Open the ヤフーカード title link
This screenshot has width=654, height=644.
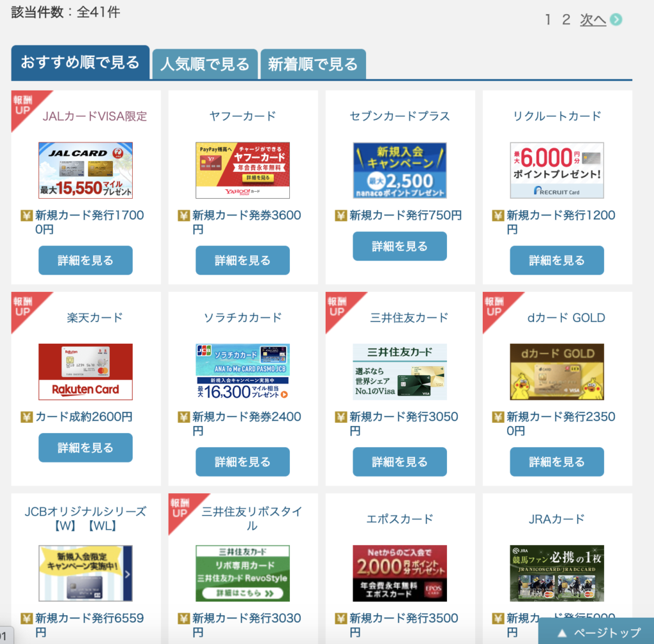click(243, 116)
